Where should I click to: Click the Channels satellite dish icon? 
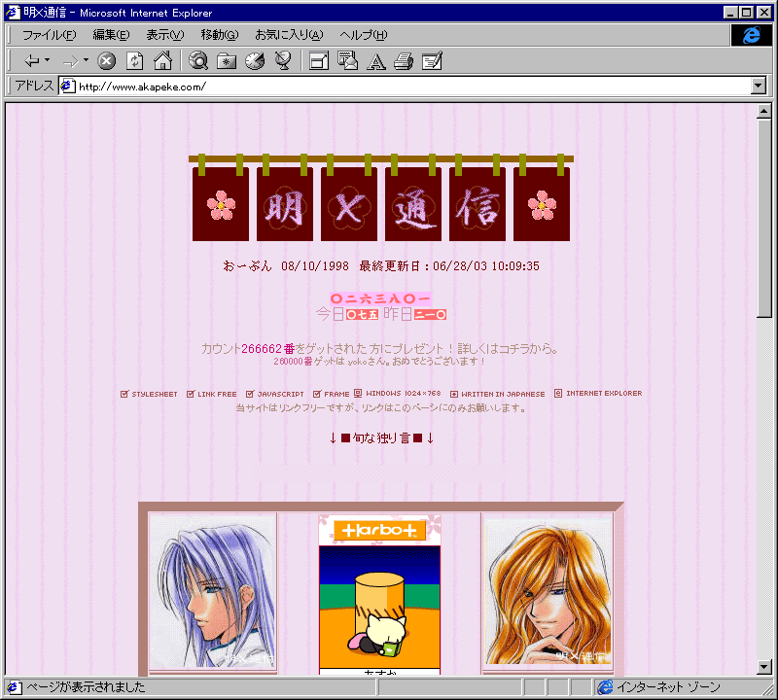pos(283,61)
